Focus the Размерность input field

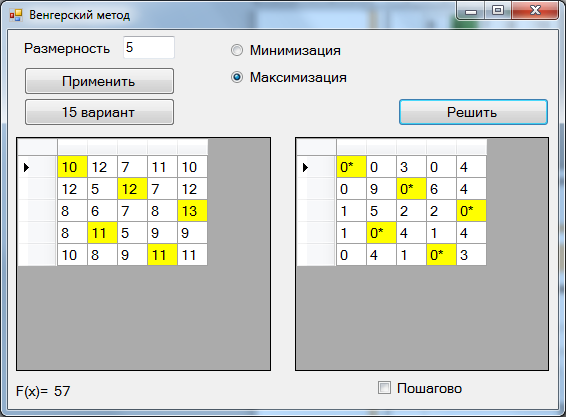point(149,47)
